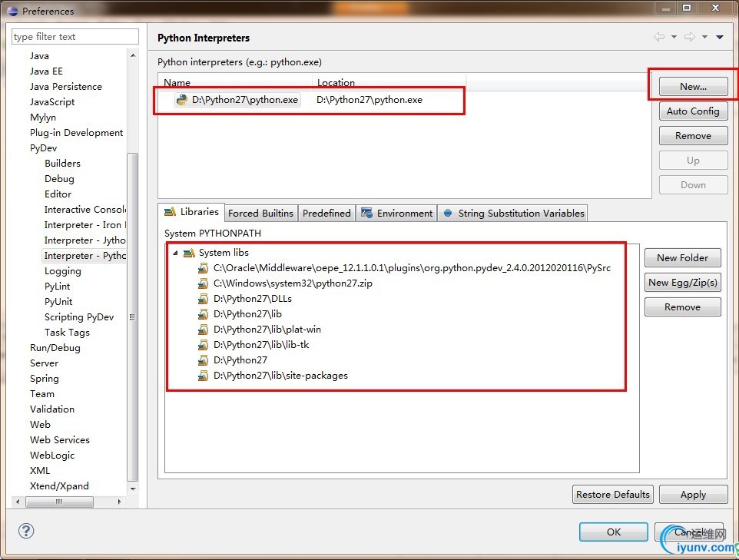Click the filter text input field
This screenshot has width=739, height=560.
click(x=75, y=36)
